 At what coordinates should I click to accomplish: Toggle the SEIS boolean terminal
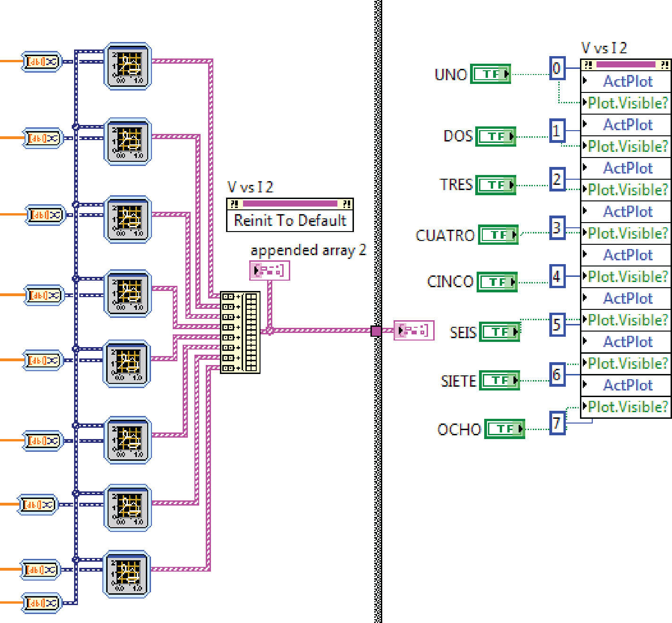coord(499,332)
